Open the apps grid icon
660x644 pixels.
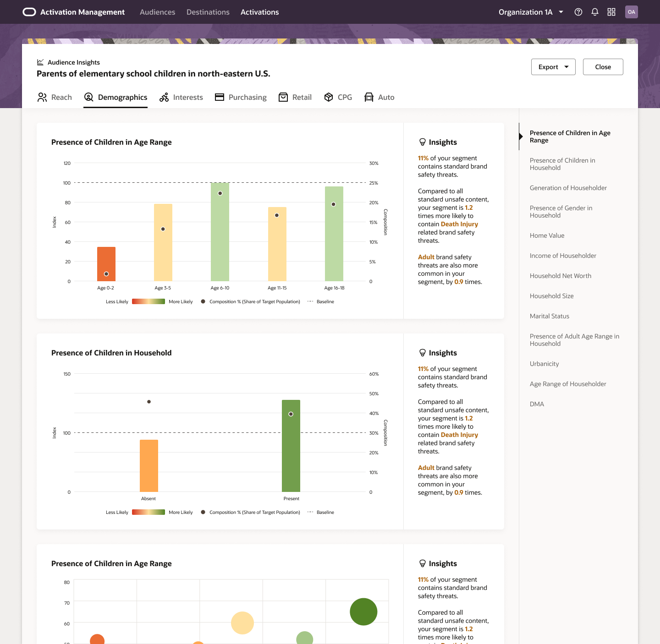611,12
